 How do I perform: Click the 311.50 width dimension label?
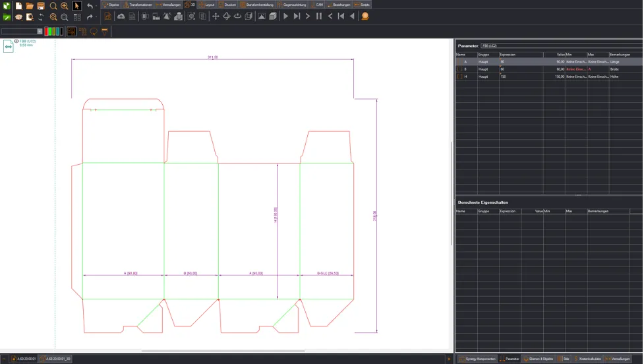coord(212,57)
